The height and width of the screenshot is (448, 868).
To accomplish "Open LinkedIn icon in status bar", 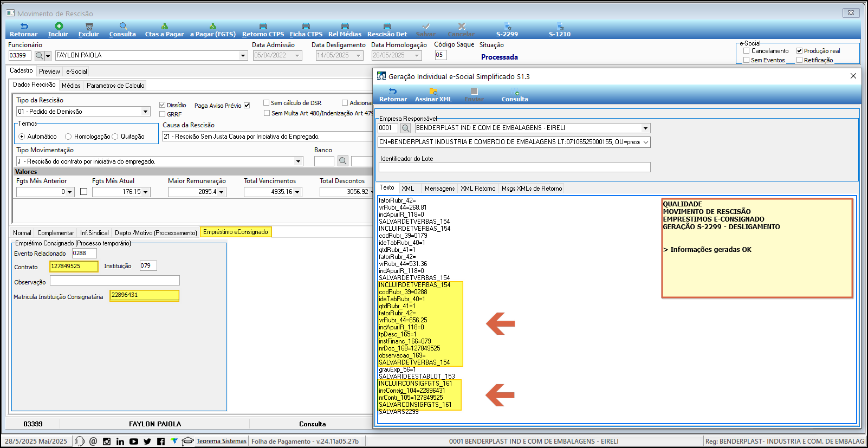I will (120, 441).
